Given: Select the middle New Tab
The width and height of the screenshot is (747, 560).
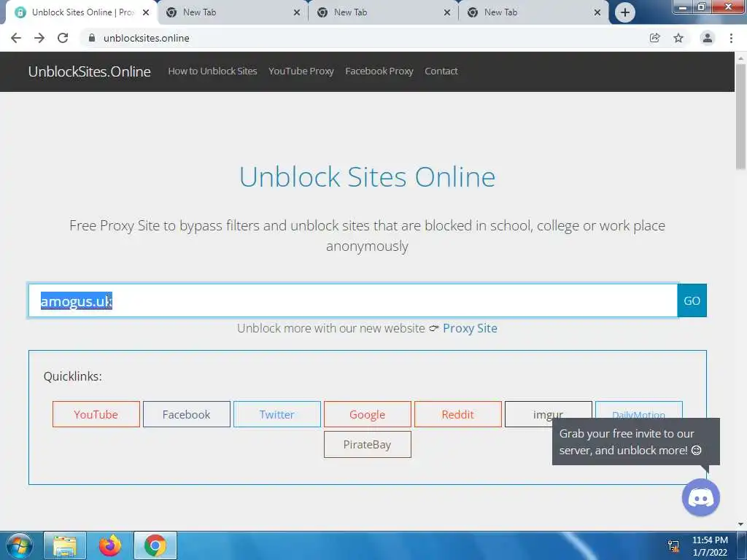Looking at the screenshot, I should click(x=384, y=12).
